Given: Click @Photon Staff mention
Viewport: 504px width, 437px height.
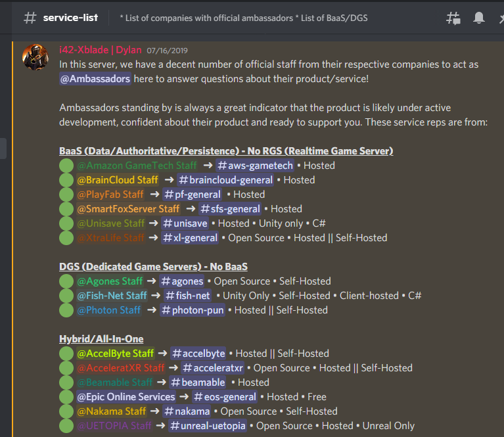Looking at the screenshot, I should pos(109,310).
